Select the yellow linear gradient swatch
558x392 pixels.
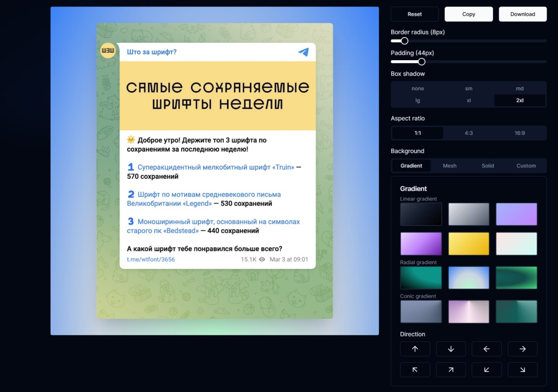(469, 243)
